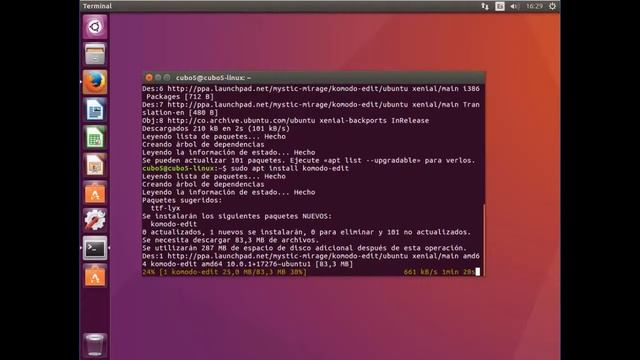Click the text 'Paquetes sugeridos:'
Viewport: 640px width, 360px height.
tap(182, 200)
